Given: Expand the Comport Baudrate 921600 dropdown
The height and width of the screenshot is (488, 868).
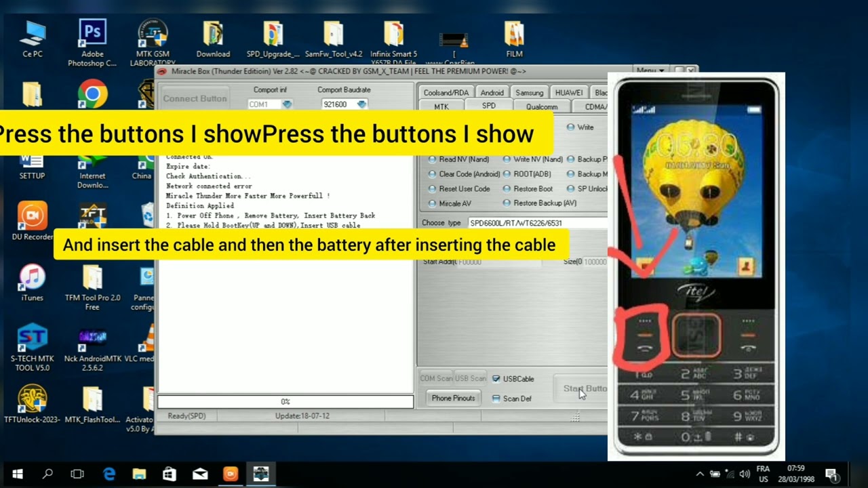Looking at the screenshot, I should 361,104.
